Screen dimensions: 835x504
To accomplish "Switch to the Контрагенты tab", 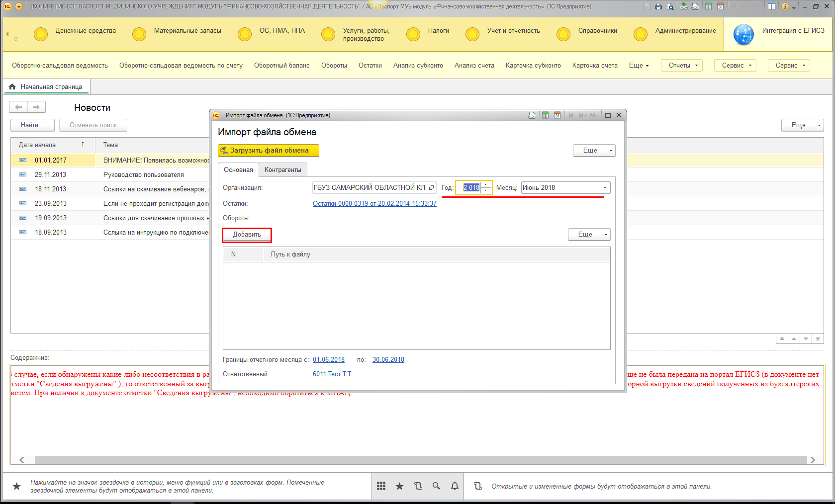I will coord(282,170).
